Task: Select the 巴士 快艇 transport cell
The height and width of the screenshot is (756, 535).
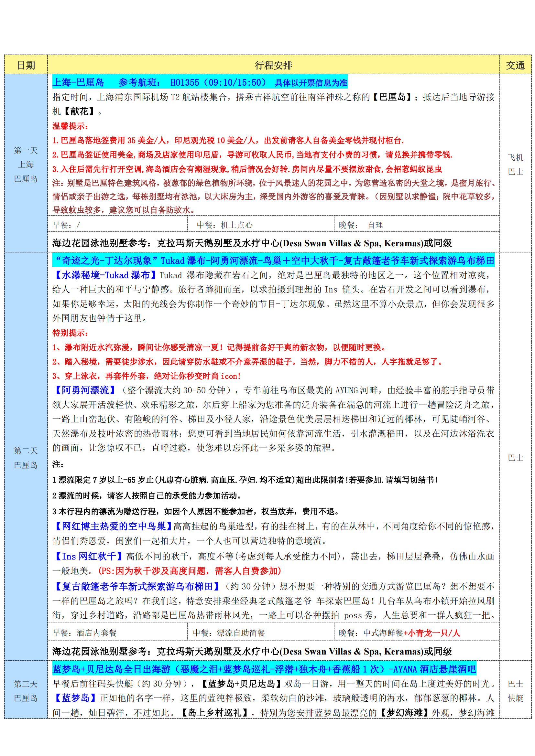Action: point(515,691)
